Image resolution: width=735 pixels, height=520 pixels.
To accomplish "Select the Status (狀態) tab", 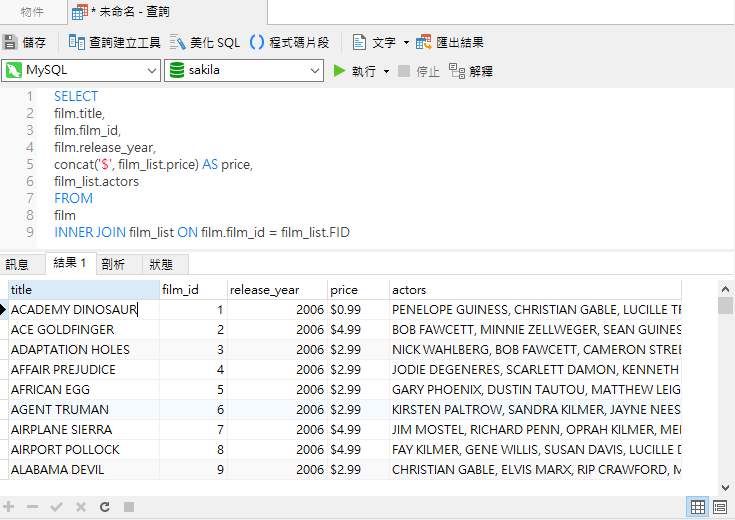I will [x=160, y=264].
